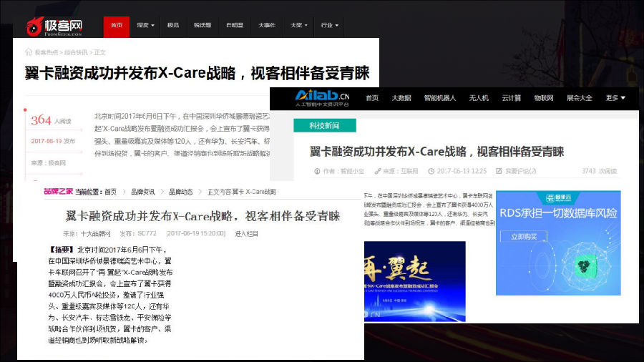Expand the 行业 dropdown in the 极客网 nav
This screenshot has height=362, width=644.
(330, 26)
